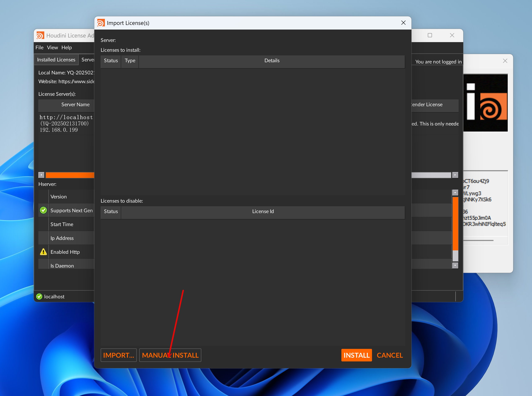Click green checkmark beside Supports Next Gen
The image size is (532, 396).
point(43,210)
